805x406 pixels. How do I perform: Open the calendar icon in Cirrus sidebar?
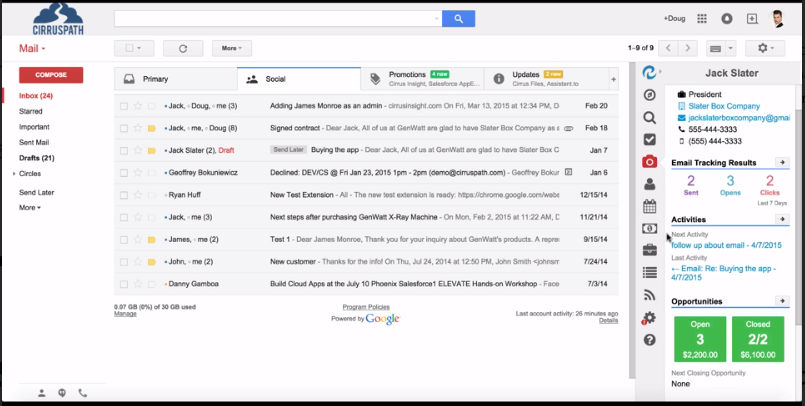click(x=649, y=206)
